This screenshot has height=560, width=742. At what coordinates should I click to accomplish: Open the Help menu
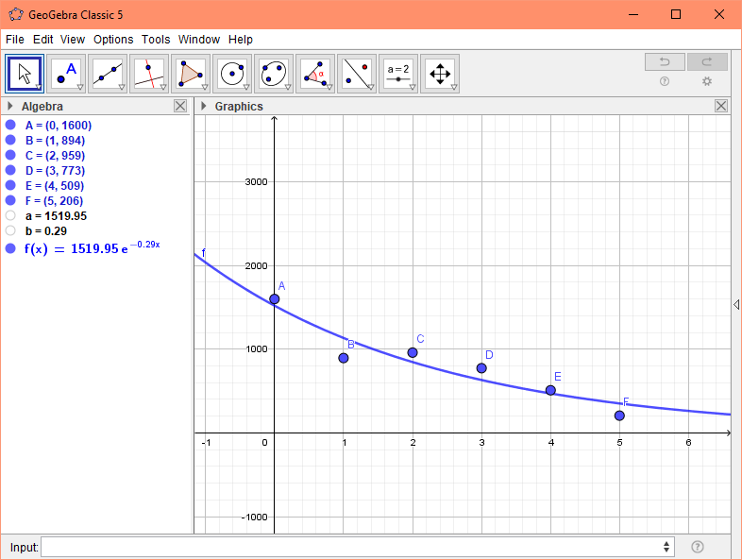[x=241, y=40]
